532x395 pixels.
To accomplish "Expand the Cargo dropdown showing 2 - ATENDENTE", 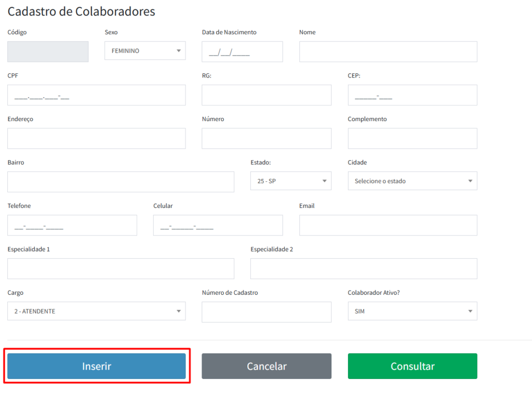I will 96,311.
